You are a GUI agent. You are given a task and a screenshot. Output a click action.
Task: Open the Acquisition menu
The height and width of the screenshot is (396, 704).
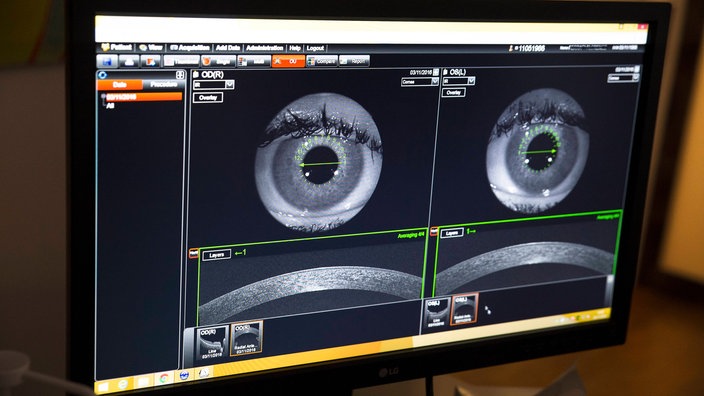click(189, 48)
